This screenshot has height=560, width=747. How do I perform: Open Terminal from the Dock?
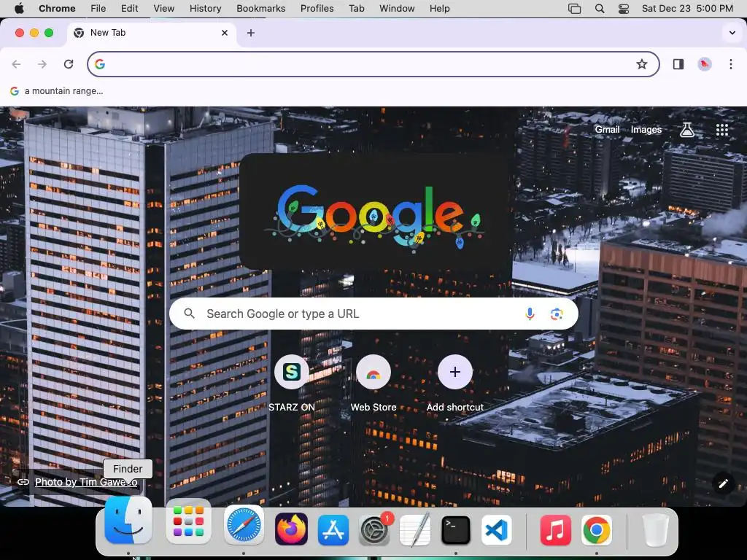click(x=456, y=529)
